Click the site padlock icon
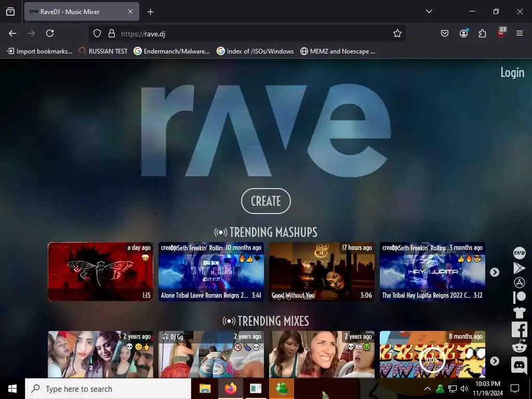 tap(112, 33)
